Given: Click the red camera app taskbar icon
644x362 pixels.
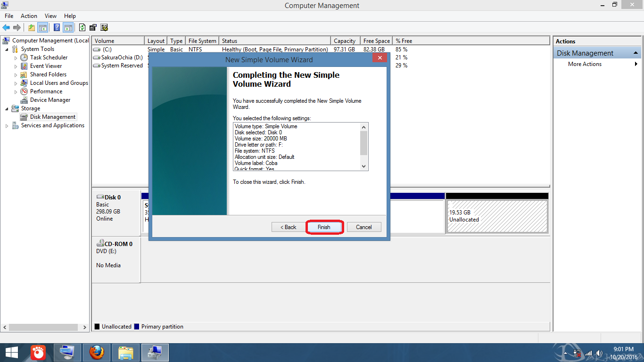Looking at the screenshot, I should click(x=39, y=353).
